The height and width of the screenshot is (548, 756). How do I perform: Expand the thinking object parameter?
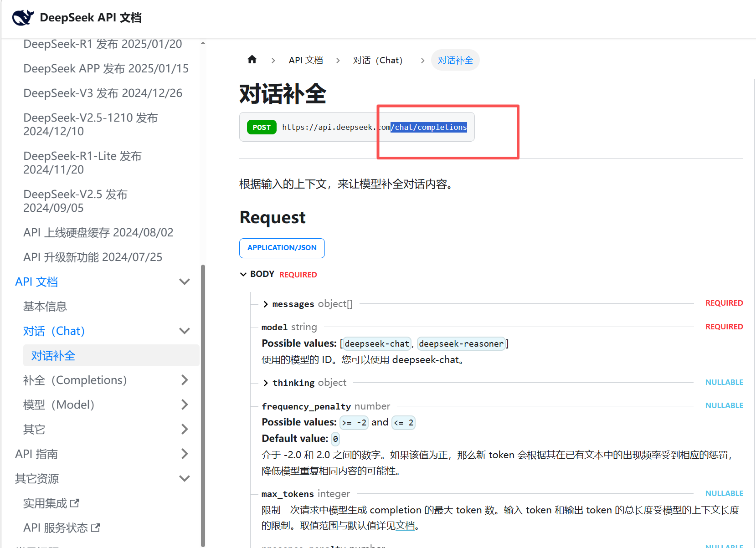pyautogui.click(x=265, y=383)
